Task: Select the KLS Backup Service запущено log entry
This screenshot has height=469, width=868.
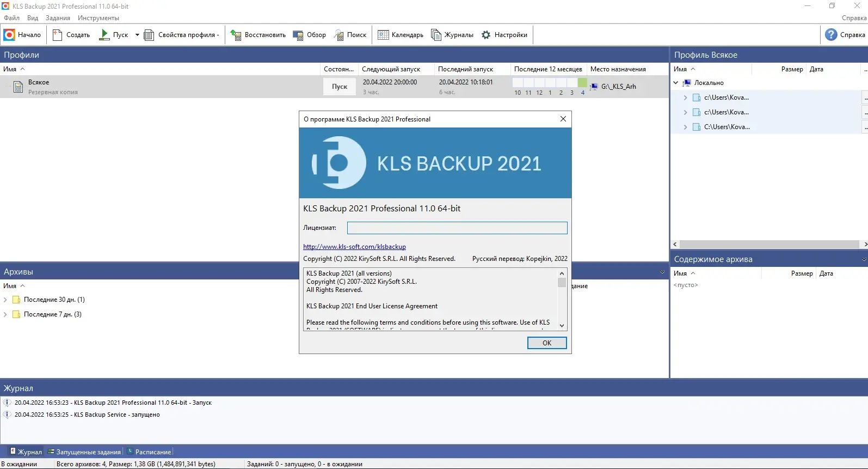Action: tap(87, 415)
